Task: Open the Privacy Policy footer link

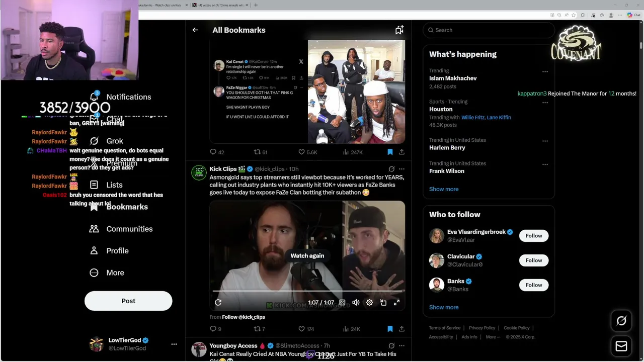Action: point(482,328)
